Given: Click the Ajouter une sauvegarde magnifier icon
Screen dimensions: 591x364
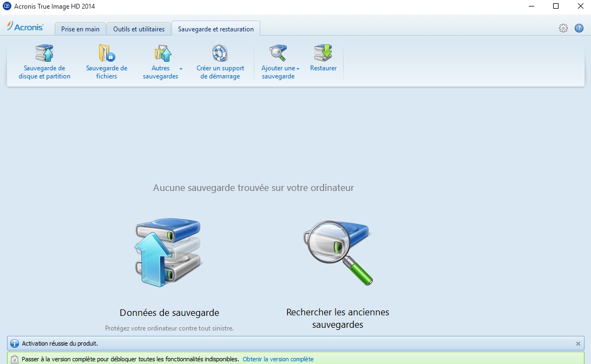Looking at the screenshot, I should (278, 54).
